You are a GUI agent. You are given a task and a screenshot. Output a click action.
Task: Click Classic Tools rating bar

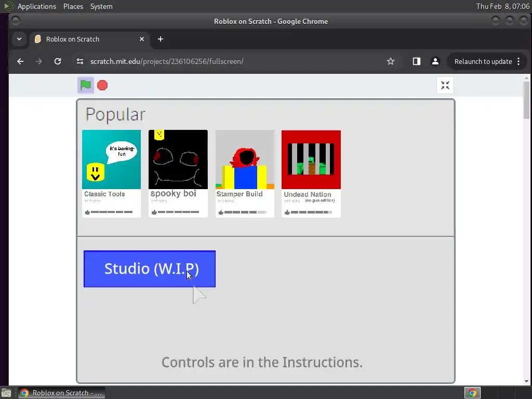tap(112, 212)
